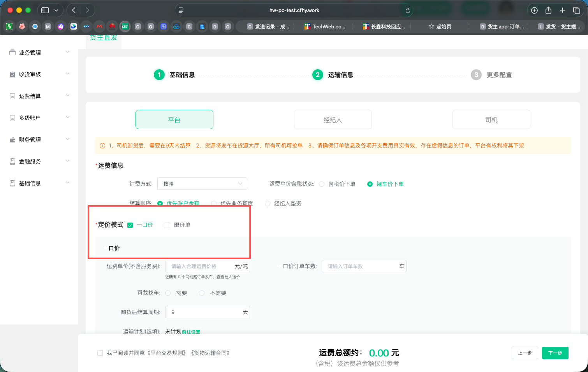Viewport: 588px width, 372px height.
Task: Switch to 发送记录 browser tab
Action: 268,26
